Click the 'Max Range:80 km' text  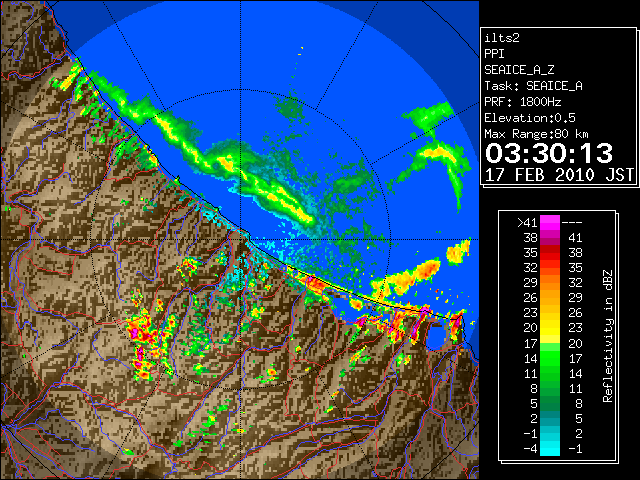pos(537,134)
